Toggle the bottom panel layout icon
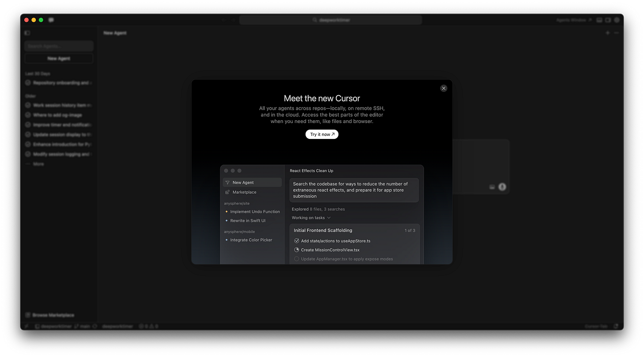Screen dimensions: 644x357 click(599, 20)
